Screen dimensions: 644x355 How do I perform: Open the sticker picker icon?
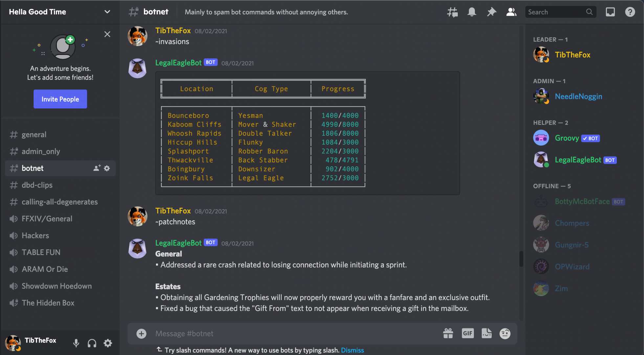486,334
